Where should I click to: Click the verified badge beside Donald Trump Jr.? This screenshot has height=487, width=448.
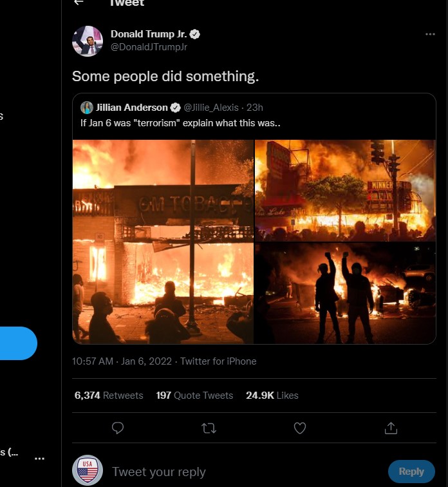pyautogui.click(x=194, y=34)
